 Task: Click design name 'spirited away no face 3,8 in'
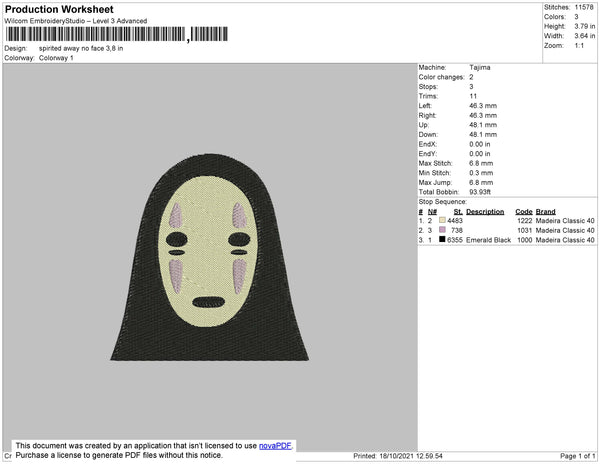coord(81,49)
